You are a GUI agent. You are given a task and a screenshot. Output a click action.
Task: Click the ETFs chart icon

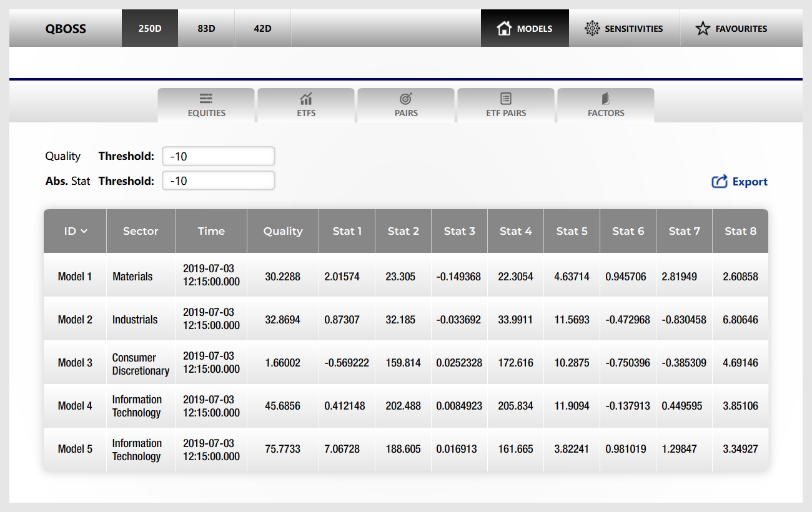[x=306, y=99]
